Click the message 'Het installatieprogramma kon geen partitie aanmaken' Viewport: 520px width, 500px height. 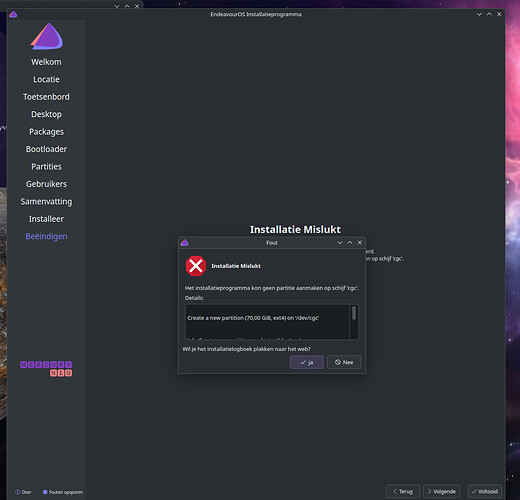click(271, 288)
